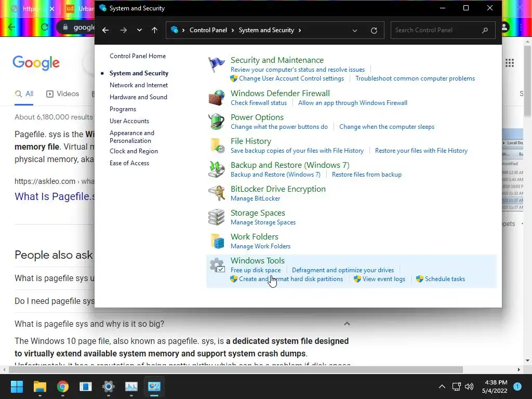532x399 pixels.
Task: Open What Is Pagefile.sys result in Chrome
Action: tap(55, 196)
